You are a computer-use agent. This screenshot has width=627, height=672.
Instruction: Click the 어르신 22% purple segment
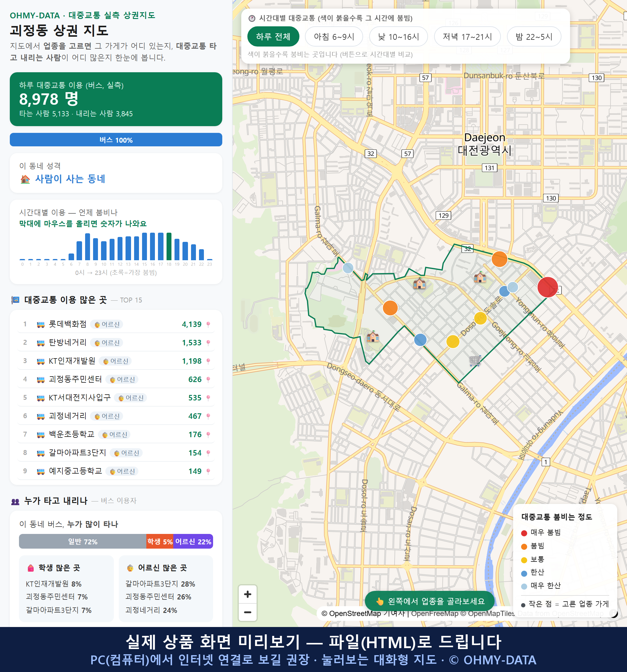click(x=193, y=542)
